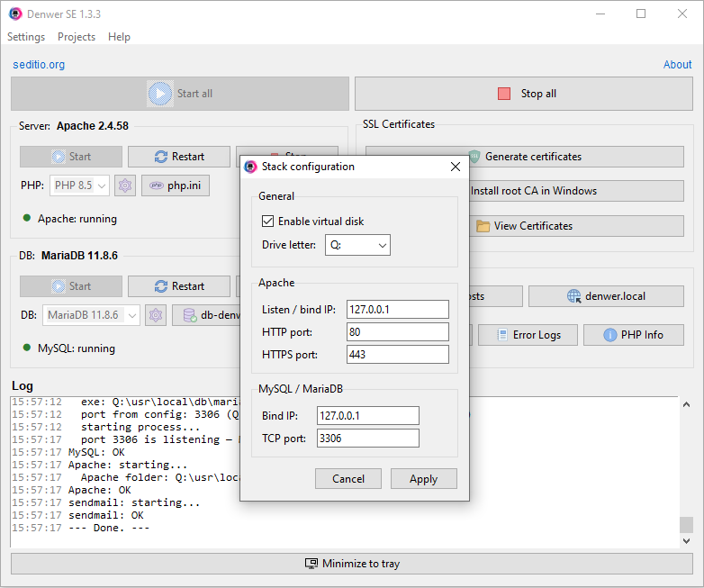
Task: Open the MariaDB version dropdown
Action: [92, 315]
